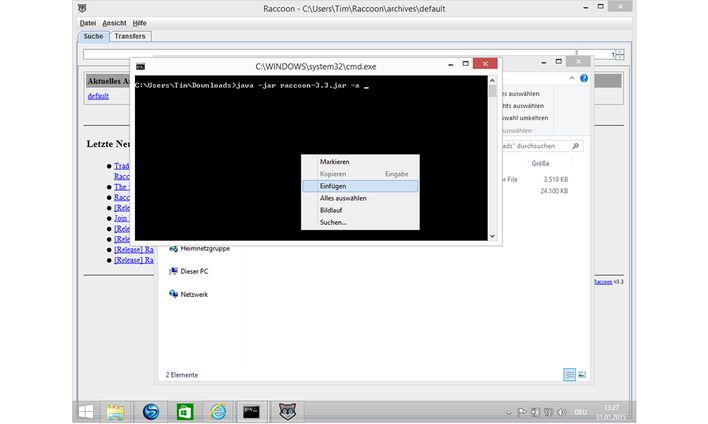Click the cmd taskbar icon
The image size is (708, 424).
coord(252,412)
